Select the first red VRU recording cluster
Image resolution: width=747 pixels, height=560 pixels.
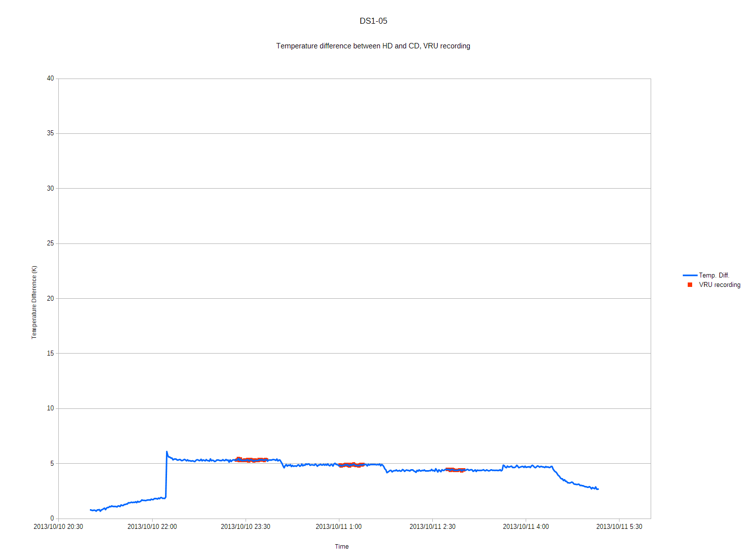pos(251,460)
